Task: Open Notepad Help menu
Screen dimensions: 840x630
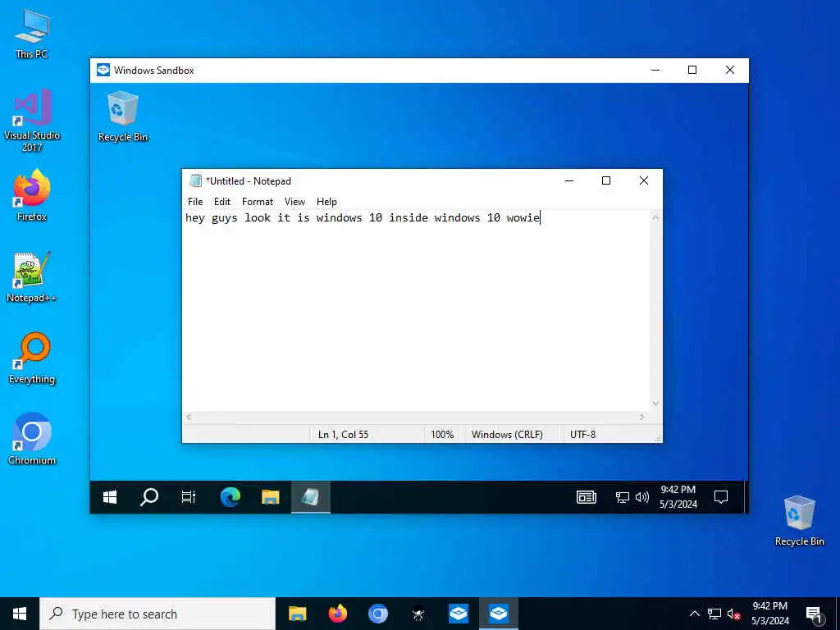Action: (x=326, y=202)
